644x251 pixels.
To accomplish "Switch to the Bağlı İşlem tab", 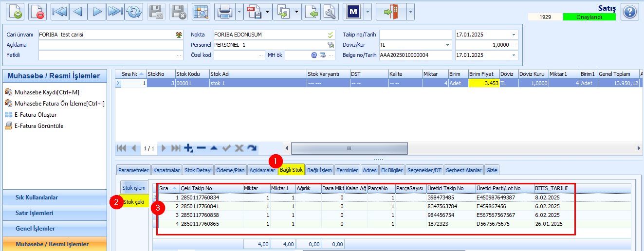I will pyautogui.click(x=319, y=170).
